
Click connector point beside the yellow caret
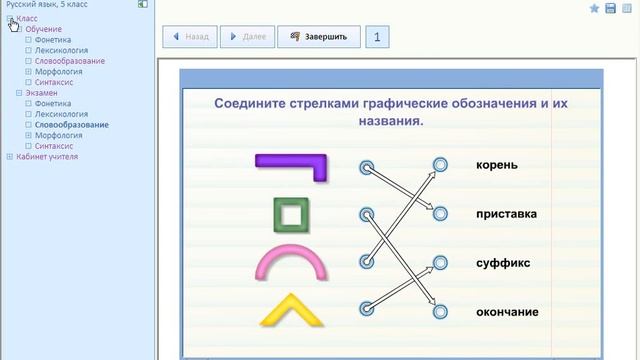(367, 309)
